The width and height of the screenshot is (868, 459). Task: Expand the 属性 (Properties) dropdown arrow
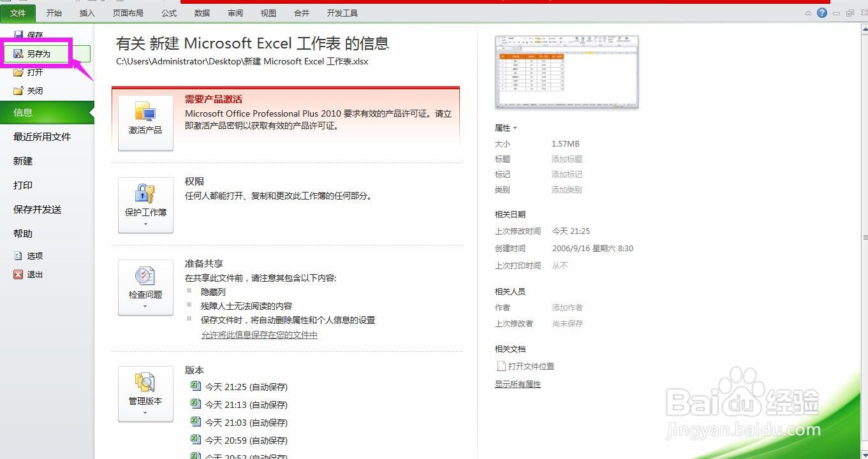(x=515, y=129)
